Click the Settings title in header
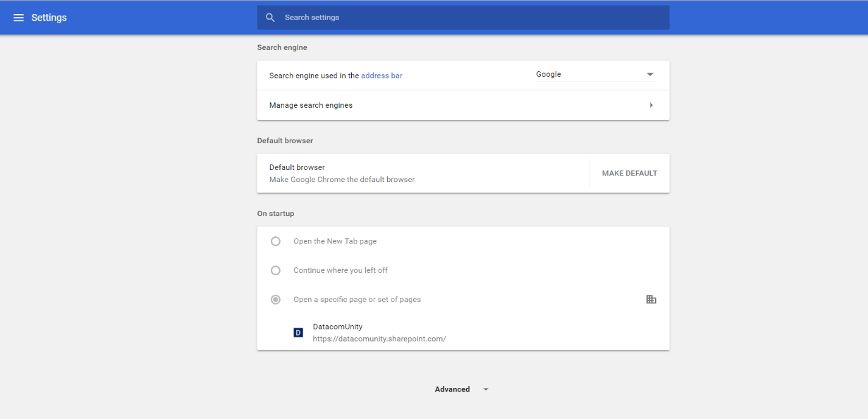Viewport: 868px width, 419px height. pos(49,18)
